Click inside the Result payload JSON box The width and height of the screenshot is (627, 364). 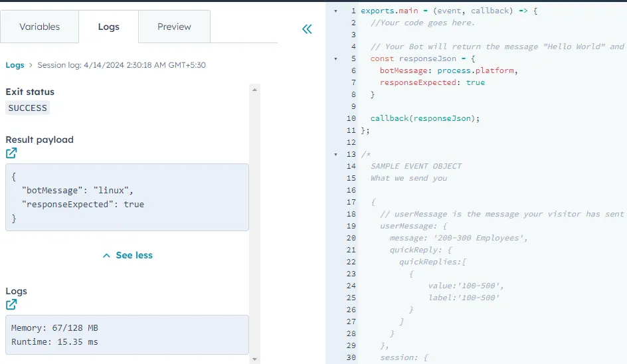pyautogui.click(x=126, y=197)
